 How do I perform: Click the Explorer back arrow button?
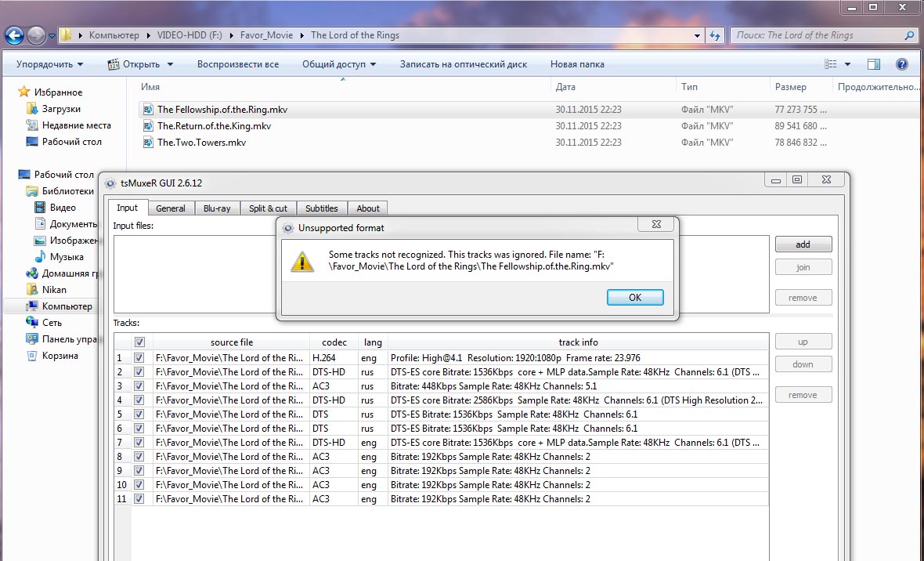coord(14,35)
